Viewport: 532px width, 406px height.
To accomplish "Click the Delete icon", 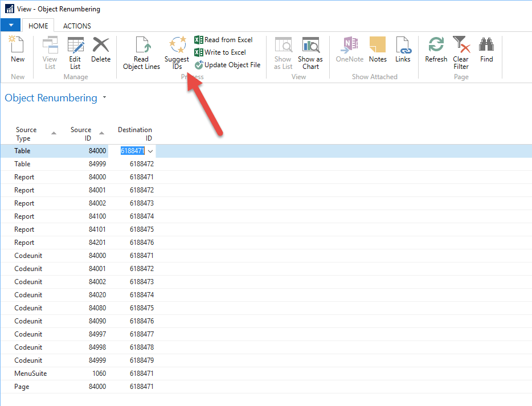I will (101, 50).
